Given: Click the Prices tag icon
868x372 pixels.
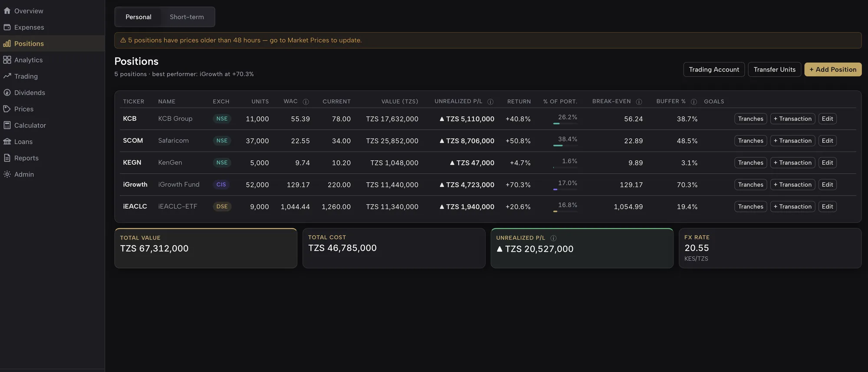Looking at the screenshot, I should (x=7, y=109).
